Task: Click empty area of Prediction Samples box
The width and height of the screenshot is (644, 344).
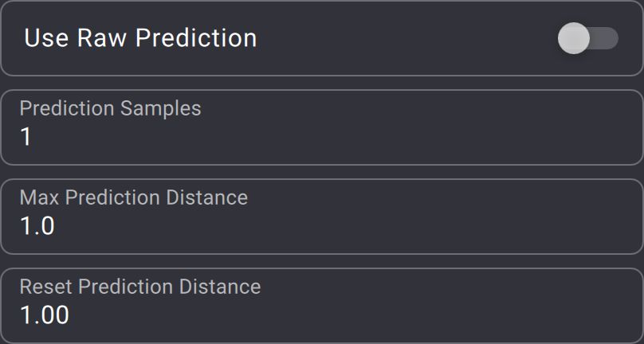Action: coord(438,127)
